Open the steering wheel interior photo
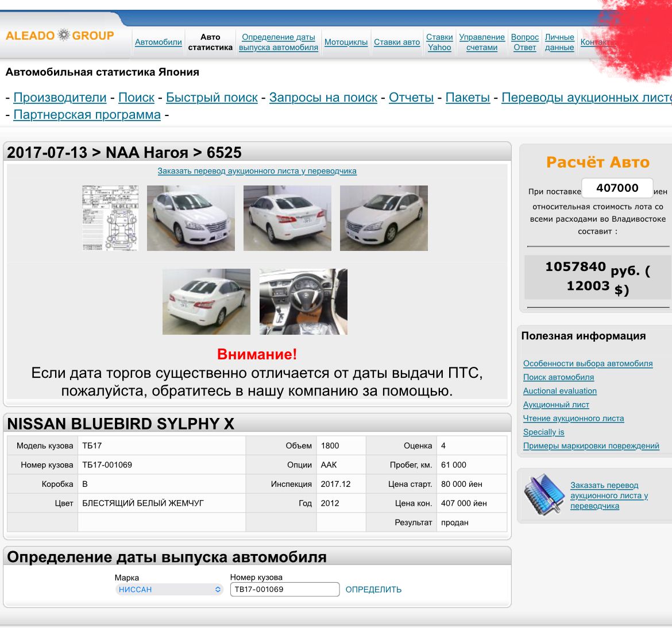The image size is (672, 631). point(303,301)
